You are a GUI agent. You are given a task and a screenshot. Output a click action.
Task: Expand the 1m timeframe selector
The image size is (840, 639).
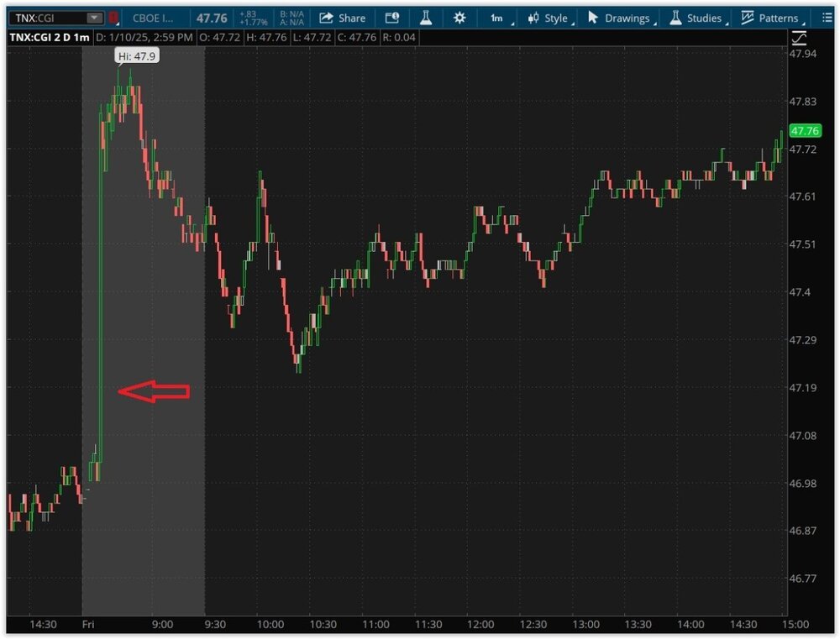click(497, 18)
